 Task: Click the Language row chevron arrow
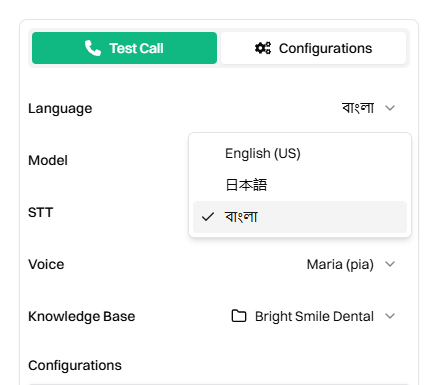(x=390, y=108)
